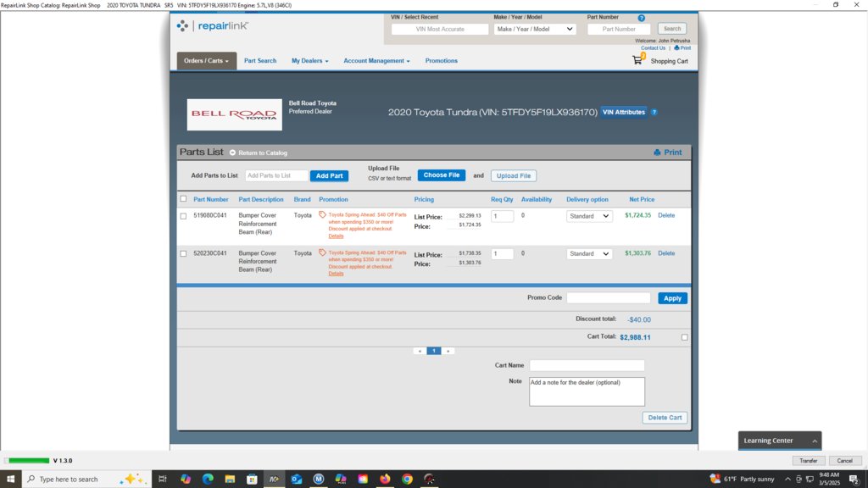This screenshot has height=488, width=868.
Task: Open Google Chrome from the taskbar
Action: 407,479
